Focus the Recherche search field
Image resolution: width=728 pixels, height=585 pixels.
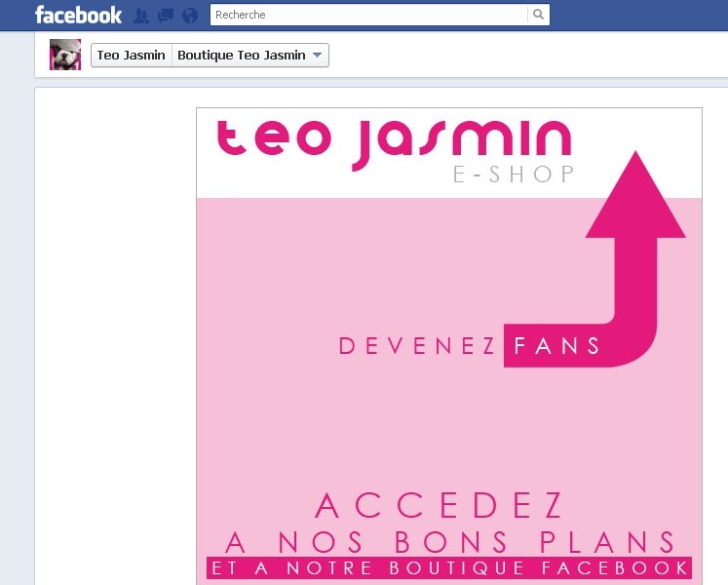point(369,15)
